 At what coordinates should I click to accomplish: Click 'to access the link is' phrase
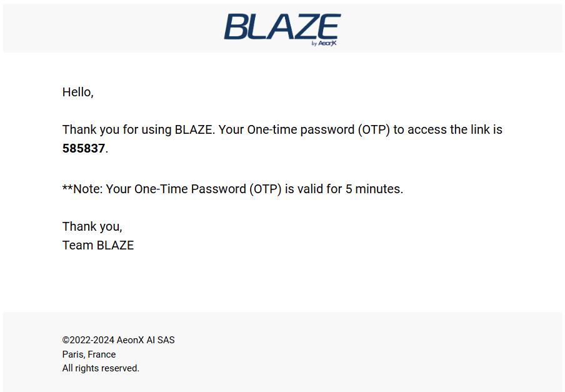(447, 129)
